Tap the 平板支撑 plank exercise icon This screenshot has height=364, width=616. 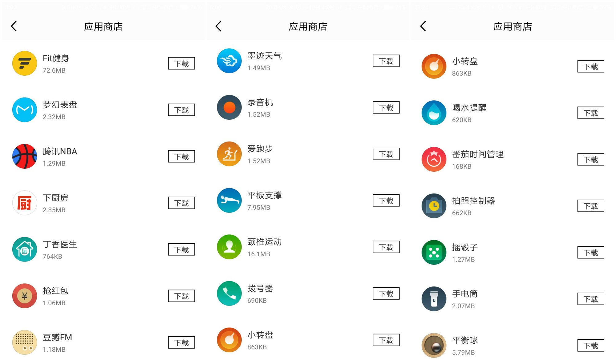229,200
